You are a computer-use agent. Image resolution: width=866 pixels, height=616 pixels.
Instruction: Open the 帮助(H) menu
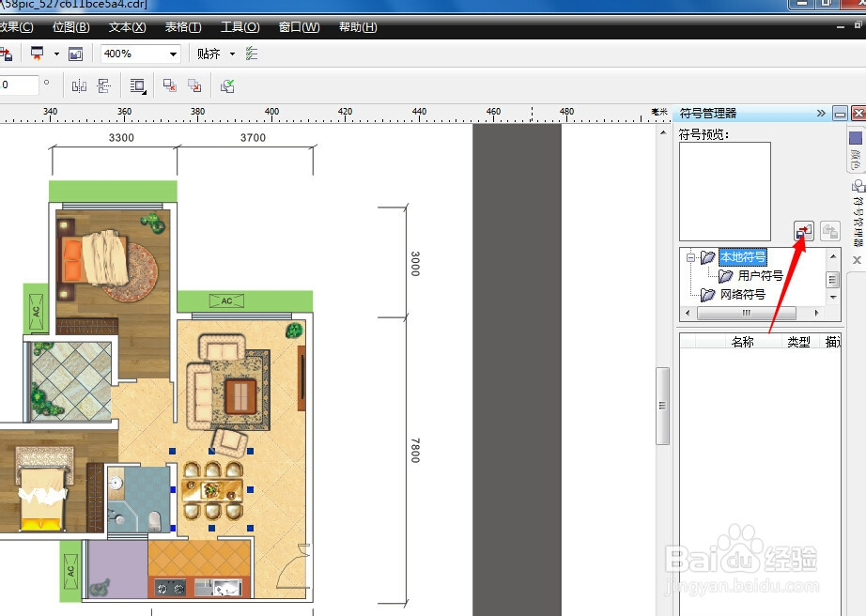click(x=358, y=27)
